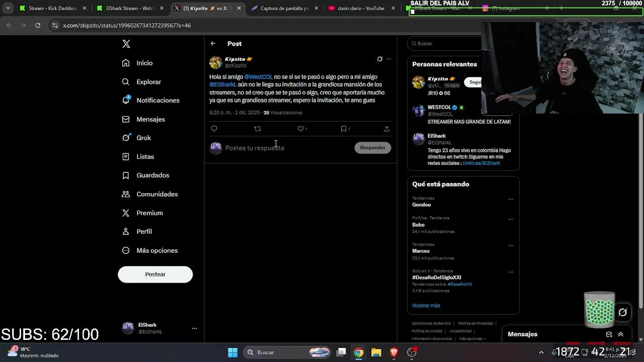Open Kipzito under Personas relevantes
The image size is (644, 362).
[441, 79]
